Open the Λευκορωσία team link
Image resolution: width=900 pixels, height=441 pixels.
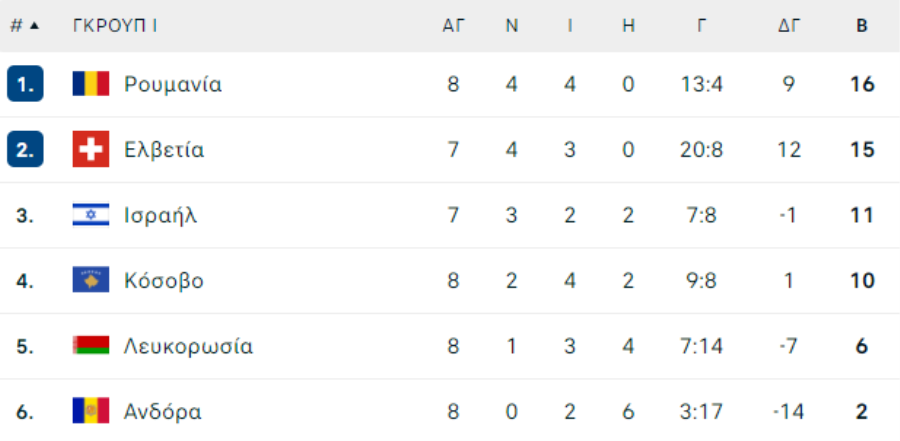[x=188, y=346]
